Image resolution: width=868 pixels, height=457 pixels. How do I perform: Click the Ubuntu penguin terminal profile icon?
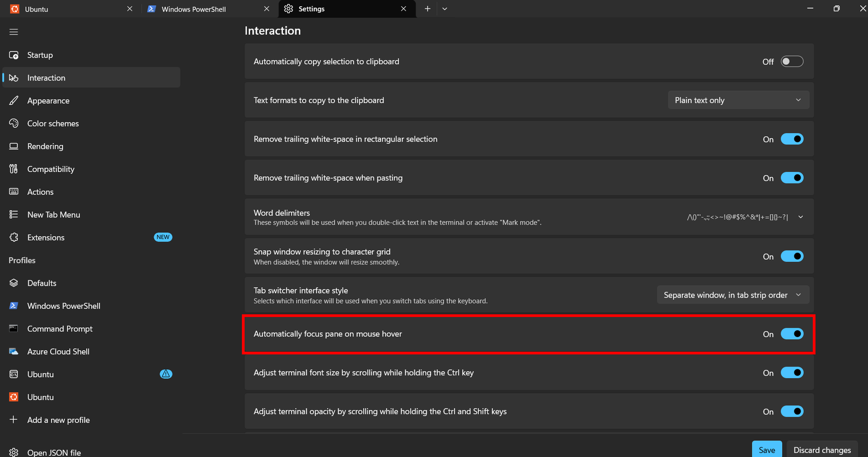pos(14,374)
